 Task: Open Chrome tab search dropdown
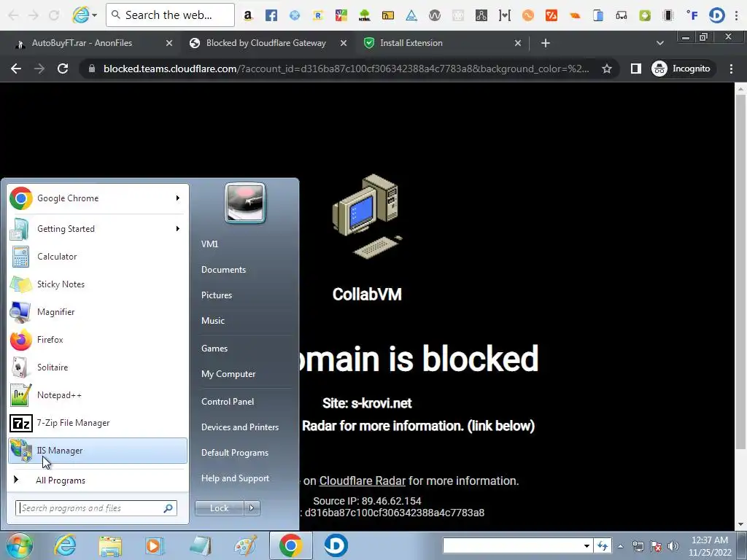(659, 43)
